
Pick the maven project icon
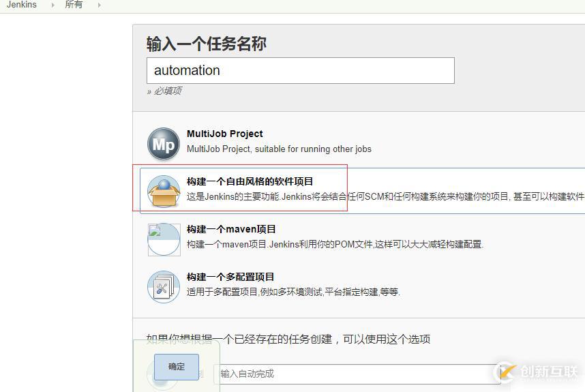[x=164, y=239]
